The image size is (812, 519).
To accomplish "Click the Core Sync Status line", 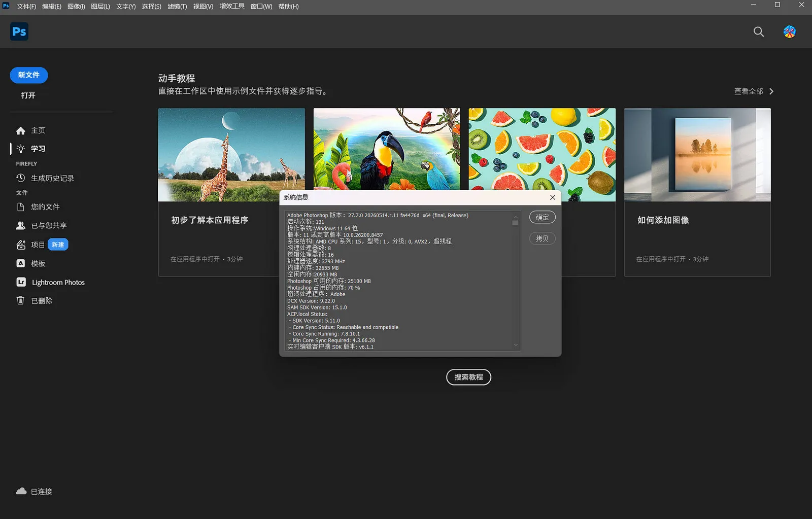I will coord(344,327).
